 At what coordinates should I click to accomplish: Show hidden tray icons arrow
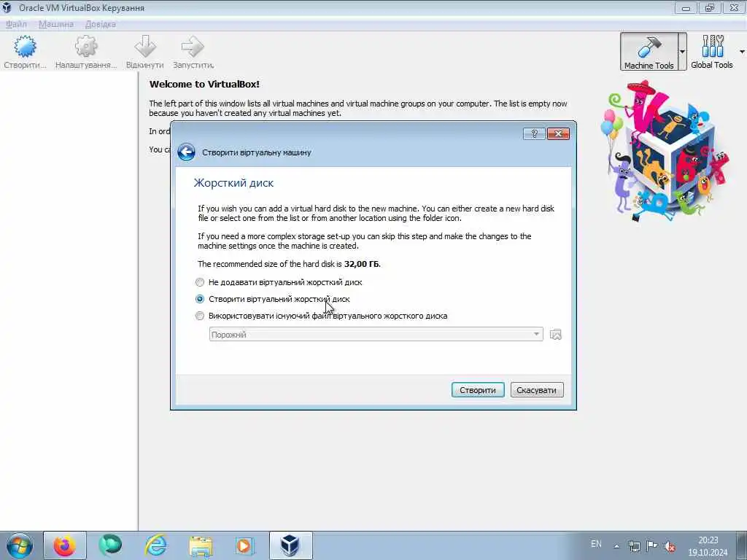coord(616,546)
